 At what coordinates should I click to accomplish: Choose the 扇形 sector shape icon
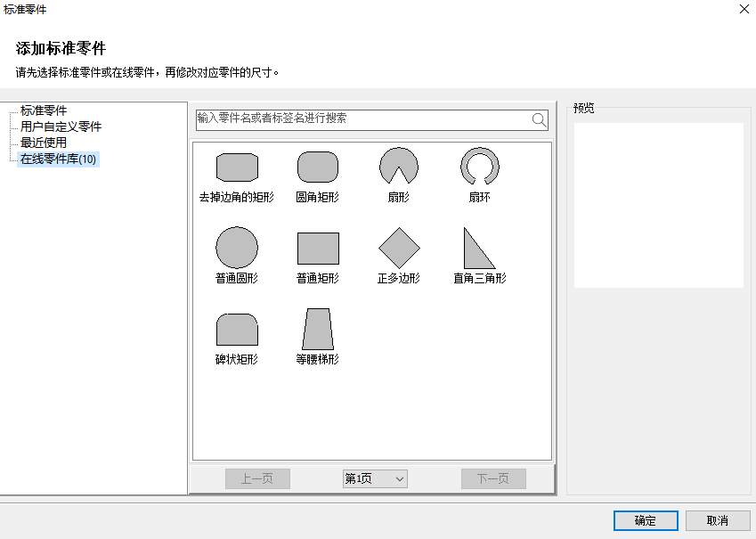[x=399, y=166]
